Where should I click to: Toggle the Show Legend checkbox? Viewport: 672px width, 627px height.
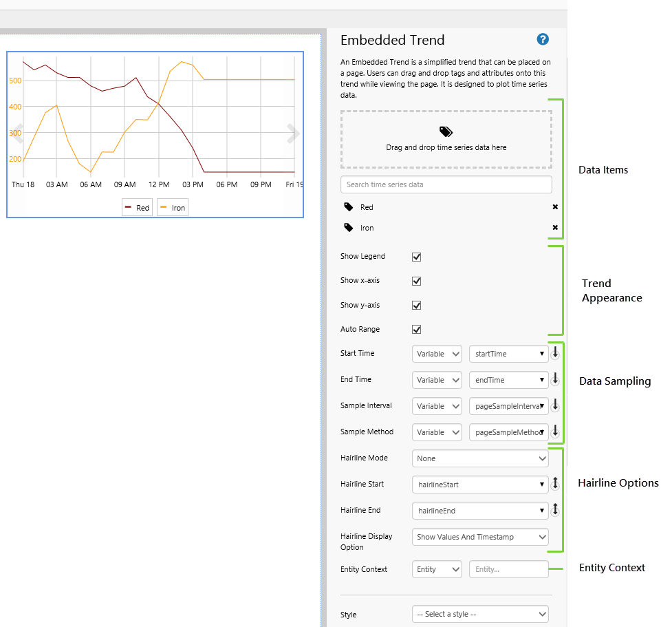pos(416,257)
